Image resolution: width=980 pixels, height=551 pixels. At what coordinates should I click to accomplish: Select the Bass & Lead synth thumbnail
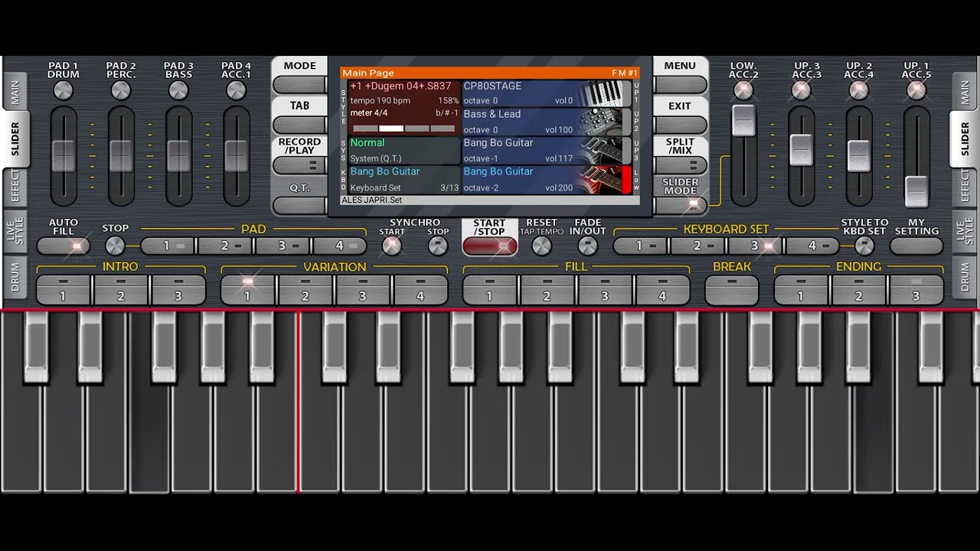[x=605, y=122]
